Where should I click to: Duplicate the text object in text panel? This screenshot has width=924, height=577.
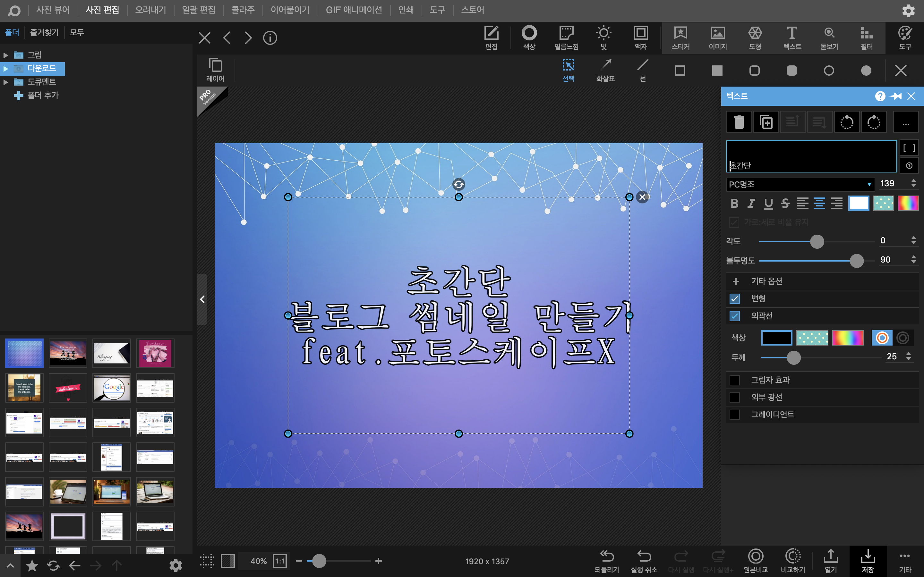click(766, 122)
